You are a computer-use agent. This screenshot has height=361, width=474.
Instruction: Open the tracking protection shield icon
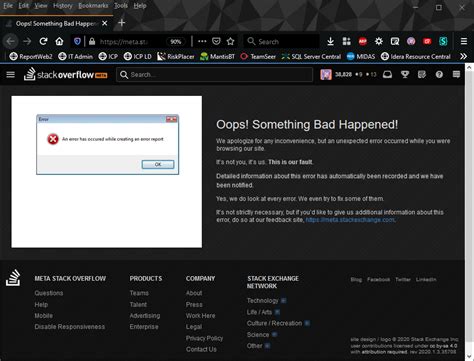pyautogui.click(x=77, y=41)
